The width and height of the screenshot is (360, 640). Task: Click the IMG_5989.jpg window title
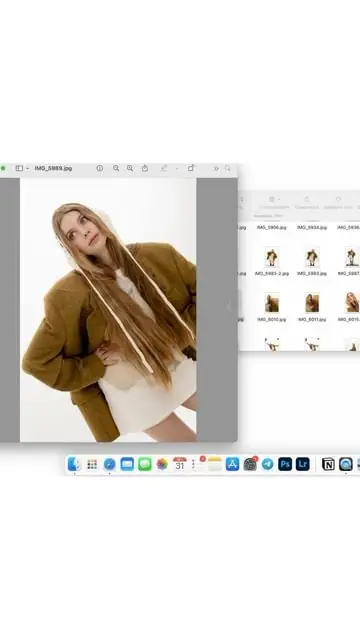click(x=53, y=168)
